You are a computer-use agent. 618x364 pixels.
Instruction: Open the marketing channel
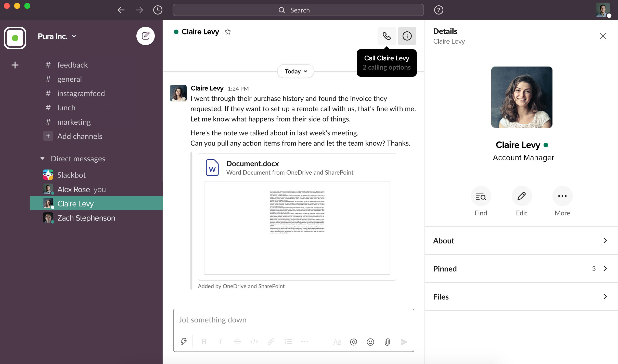coord(74,122)
